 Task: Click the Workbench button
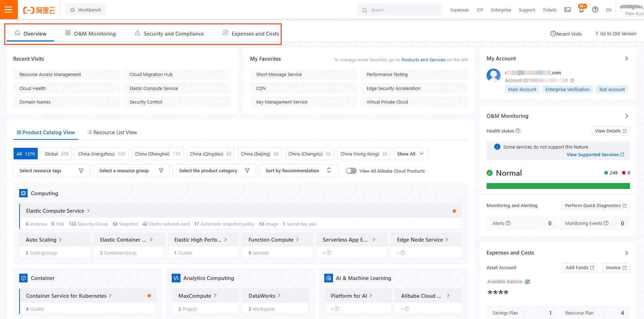86,10
